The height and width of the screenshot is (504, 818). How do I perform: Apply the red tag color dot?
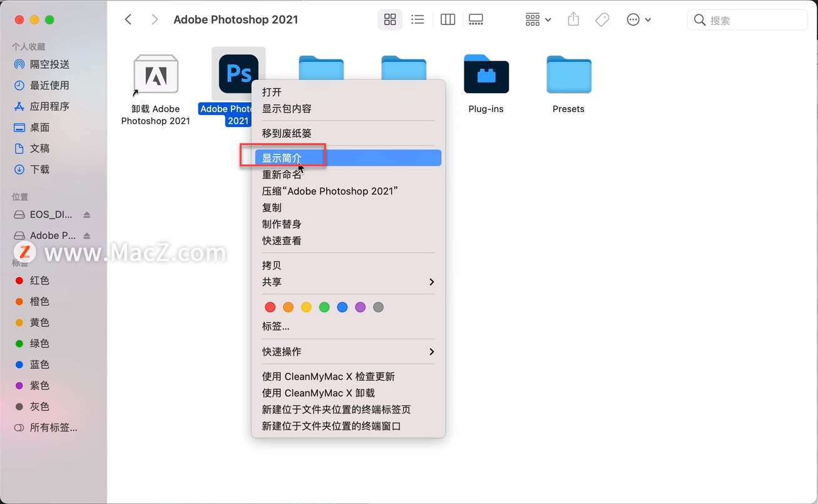pos(270,307)
